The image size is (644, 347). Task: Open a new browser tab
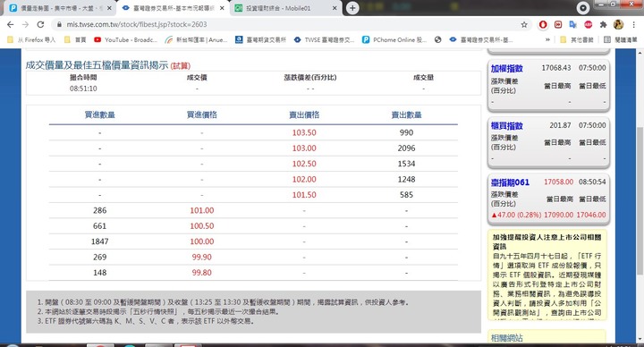352,8
